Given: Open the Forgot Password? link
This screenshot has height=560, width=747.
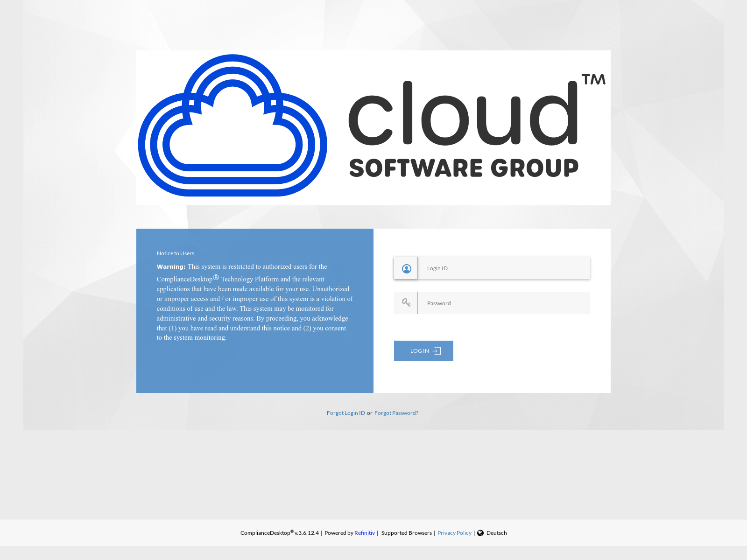Looking at the screenshot, I should 396,413.
